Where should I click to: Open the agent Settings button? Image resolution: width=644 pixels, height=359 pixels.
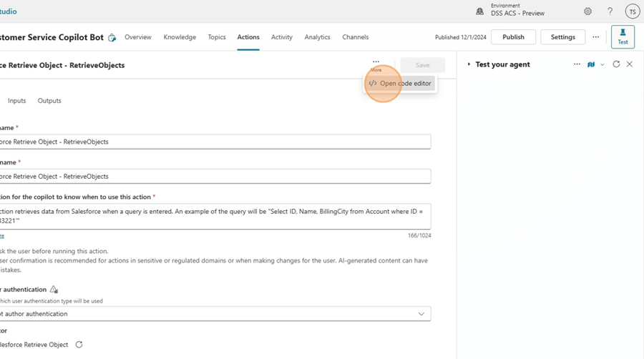coord(562,37)
